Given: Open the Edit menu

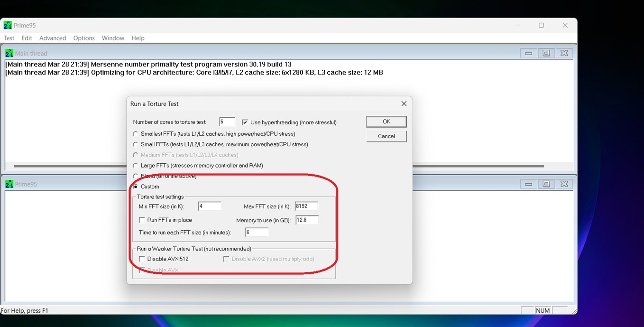Looking at the screenshot, I should point(27,38).
